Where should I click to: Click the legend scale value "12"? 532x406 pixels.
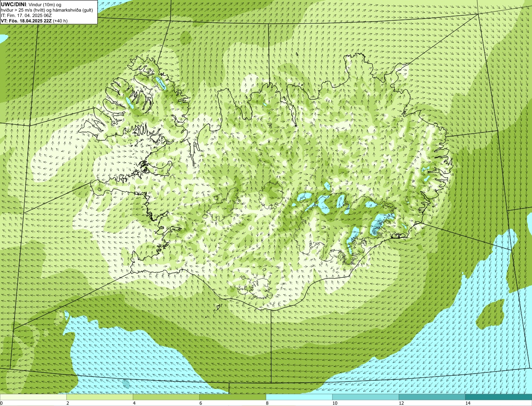tap(401, 403)
